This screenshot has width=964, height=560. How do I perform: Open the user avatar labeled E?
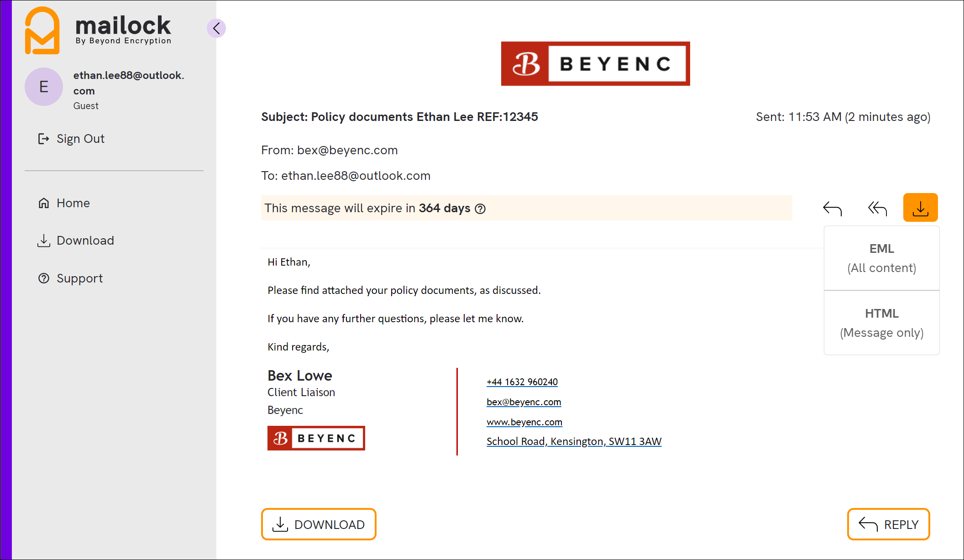click(44, 87)
